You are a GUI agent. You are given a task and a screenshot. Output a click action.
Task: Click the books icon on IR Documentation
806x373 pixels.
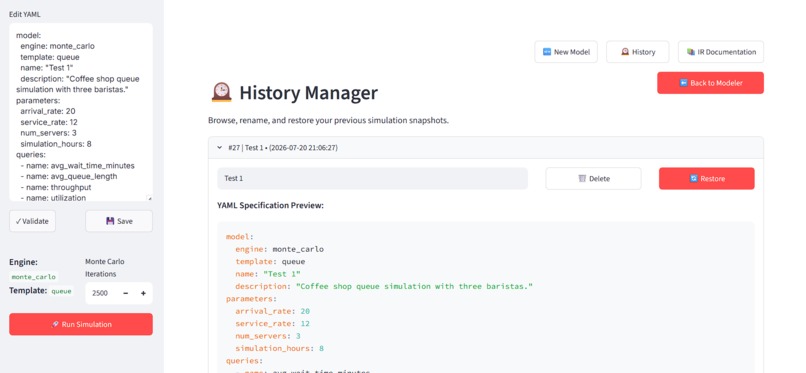click(x=690, y=52)
